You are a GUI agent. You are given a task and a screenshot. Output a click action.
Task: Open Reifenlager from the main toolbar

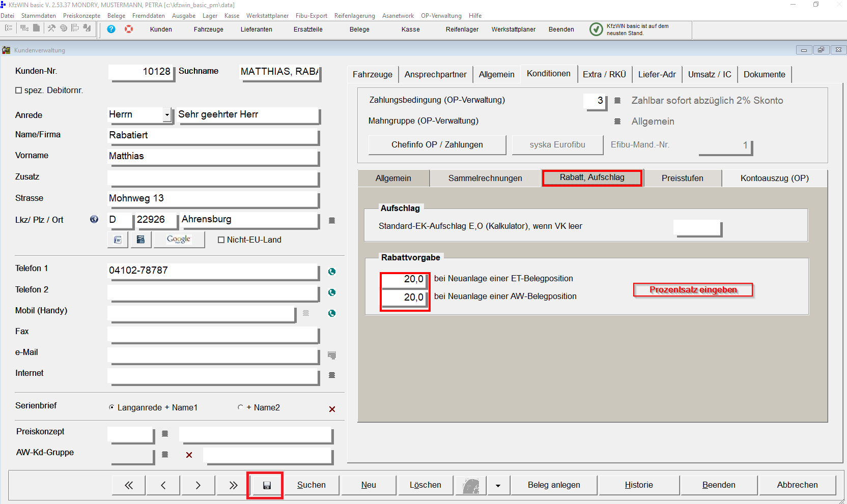pyautogui.click(x=462, y=29)
